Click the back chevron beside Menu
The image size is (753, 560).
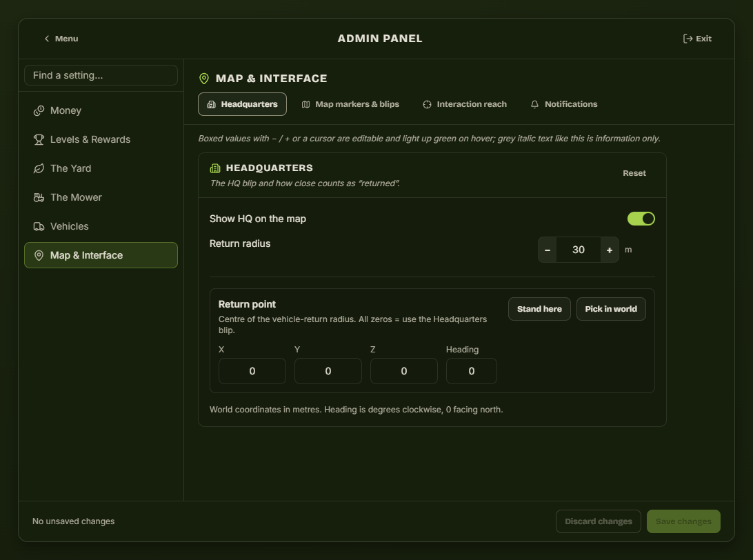tap(47, 39)
